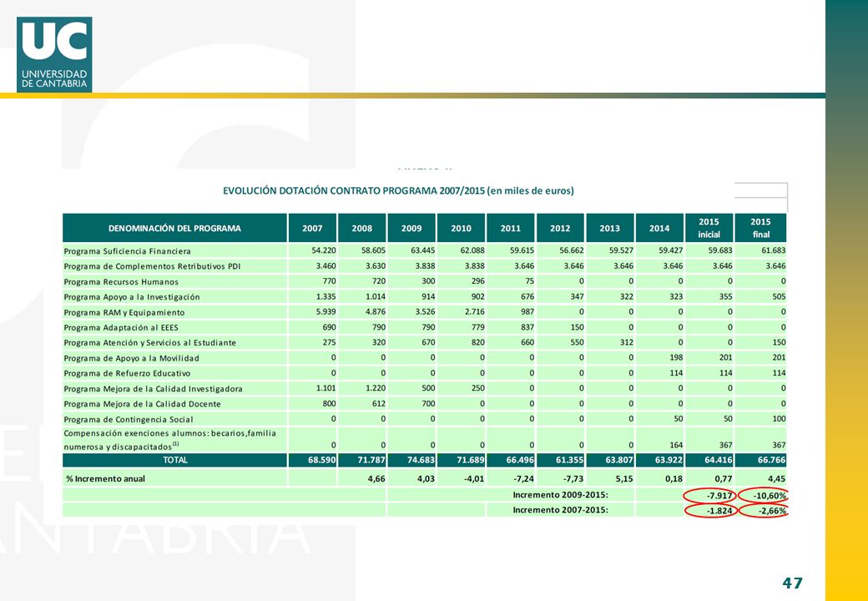868x601 pixels.
Task: Click 'Programa Mejora de la Calidad Investigadora' label
Action: [x=154, y=389]
